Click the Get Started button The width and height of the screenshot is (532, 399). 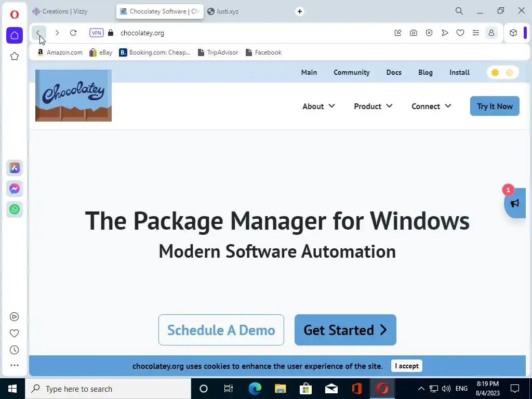345,330
